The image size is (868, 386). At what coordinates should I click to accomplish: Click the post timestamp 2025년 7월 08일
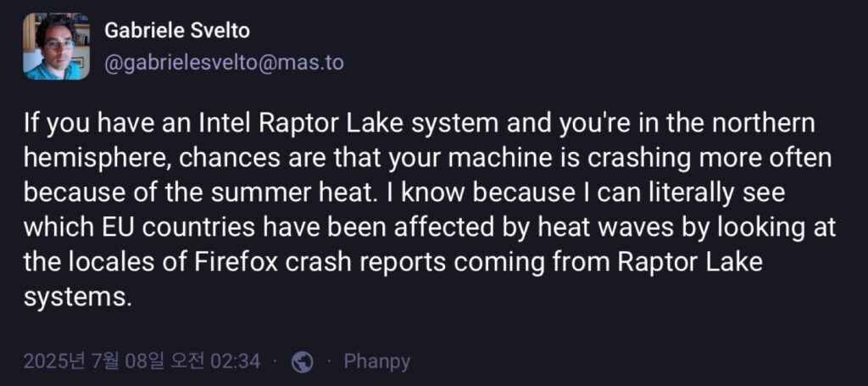94,361
